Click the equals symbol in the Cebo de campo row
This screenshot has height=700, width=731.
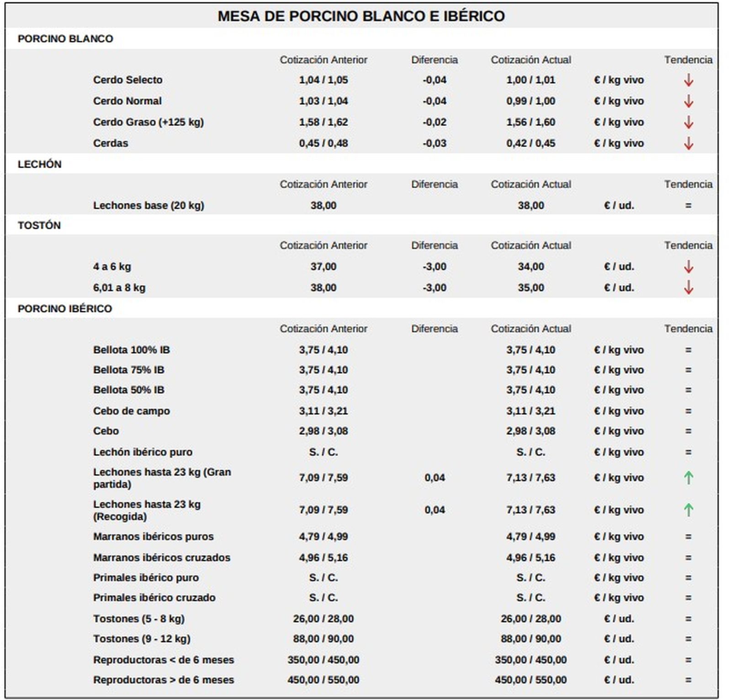(688, 411)
